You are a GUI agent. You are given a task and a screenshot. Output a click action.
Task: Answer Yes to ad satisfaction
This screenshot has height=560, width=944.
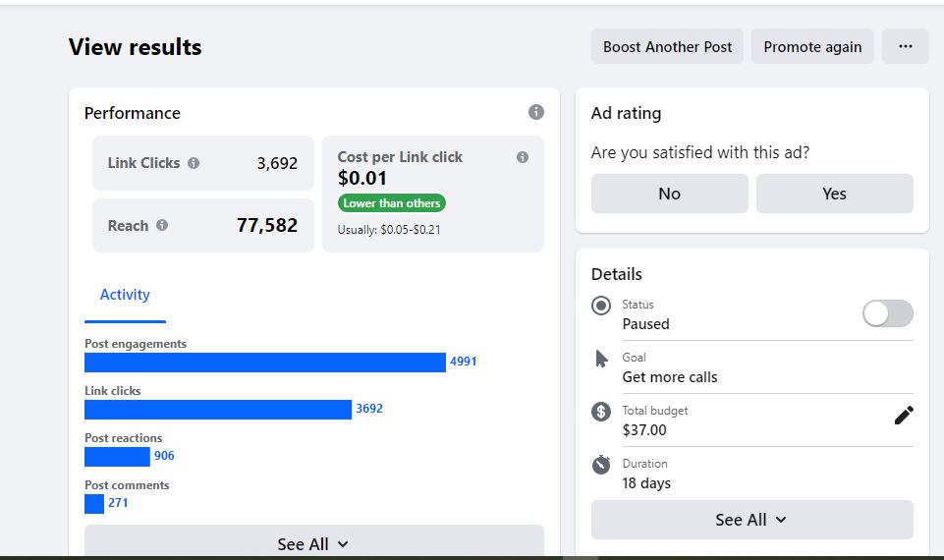click(834, 194)
